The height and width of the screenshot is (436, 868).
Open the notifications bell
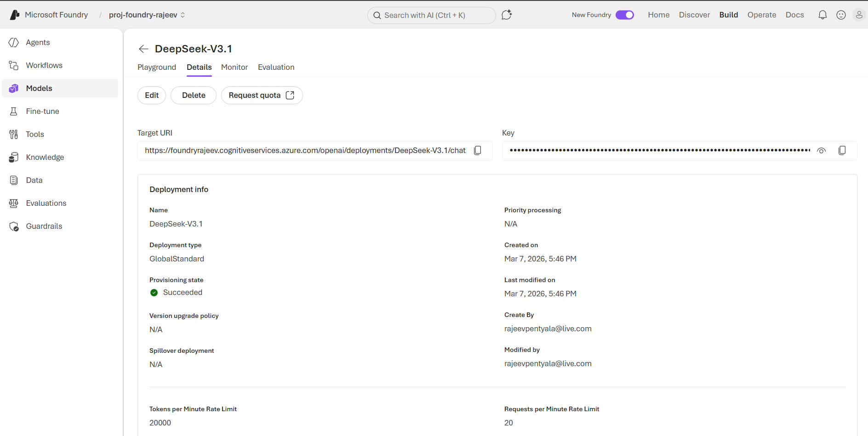pyautogui.click(x=822, y=15)
